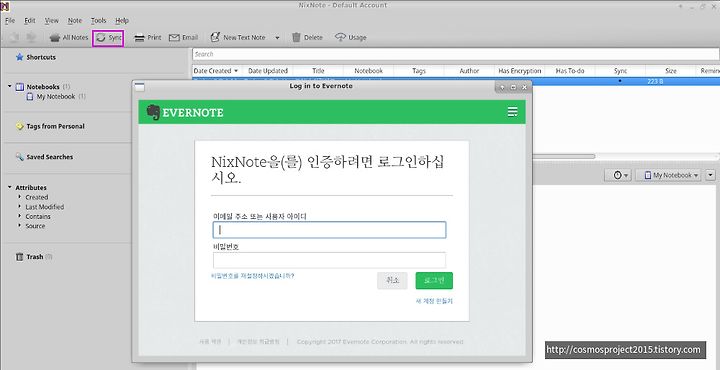Open the Edit menu

coord(30,21)
